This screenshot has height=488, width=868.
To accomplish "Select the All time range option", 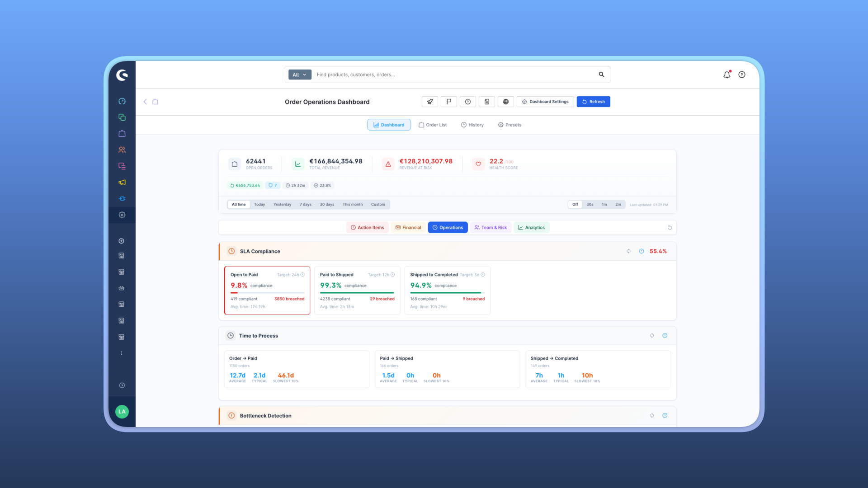I will point(239,205).
